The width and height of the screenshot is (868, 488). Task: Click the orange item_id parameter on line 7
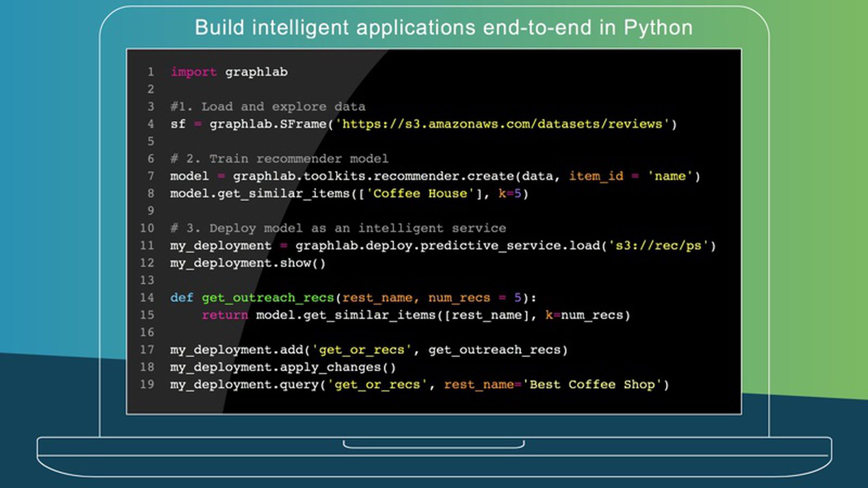click(x=596, y=176)
